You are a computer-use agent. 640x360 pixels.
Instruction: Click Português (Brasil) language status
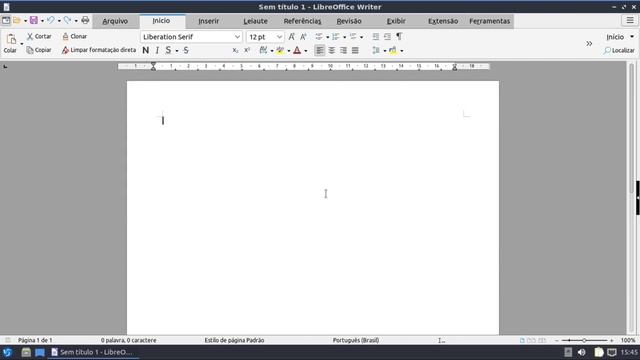click(356, 340)
